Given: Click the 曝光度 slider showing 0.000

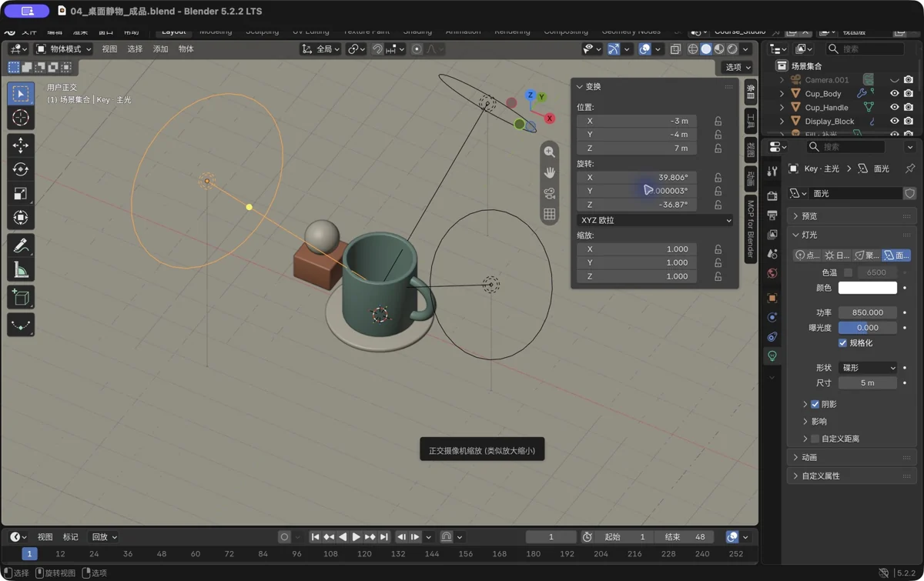Looking at the screenshot, I should (x=868, y=328).
